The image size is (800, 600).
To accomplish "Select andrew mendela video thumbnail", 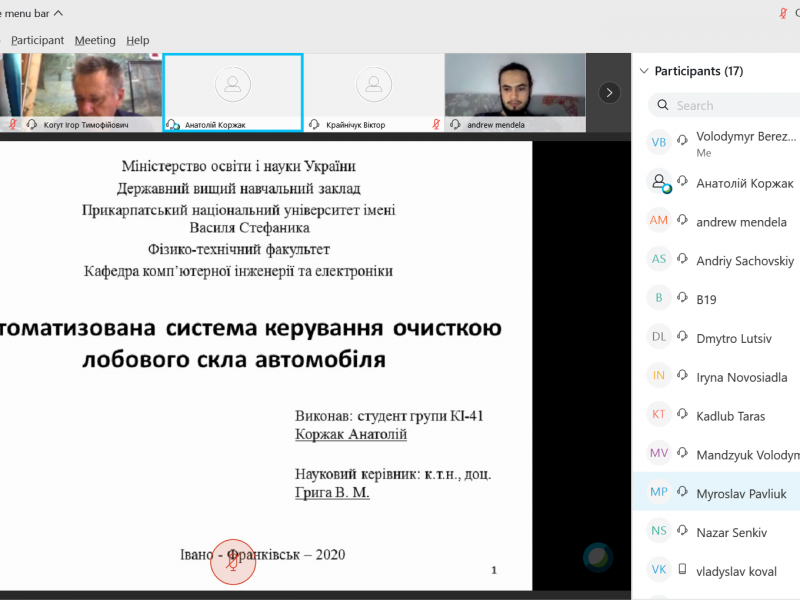I will tap(515, 92).
